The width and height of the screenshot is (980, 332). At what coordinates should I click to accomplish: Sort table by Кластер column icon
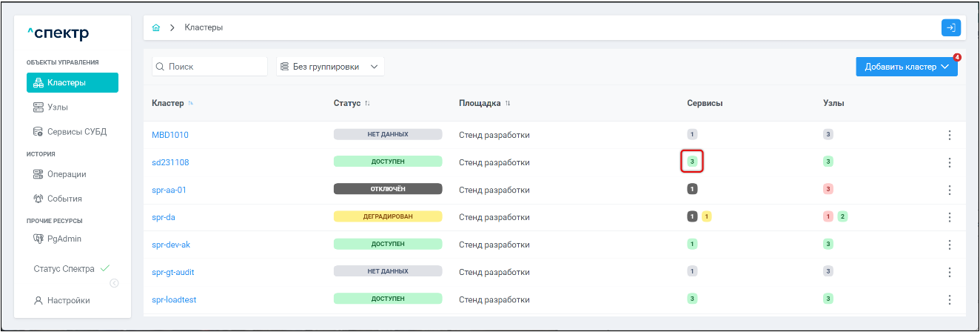tap(190, 103)
